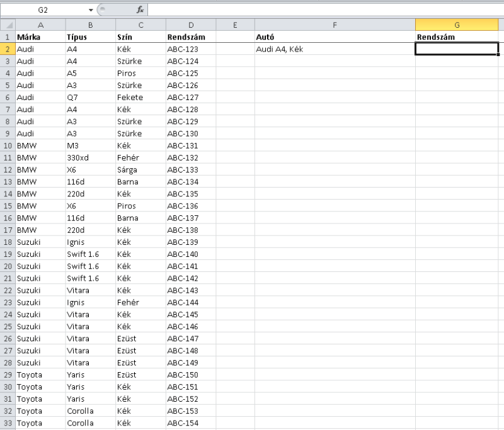Click the Rendszám header in column G
504x430 pixels.
[457, 37]
